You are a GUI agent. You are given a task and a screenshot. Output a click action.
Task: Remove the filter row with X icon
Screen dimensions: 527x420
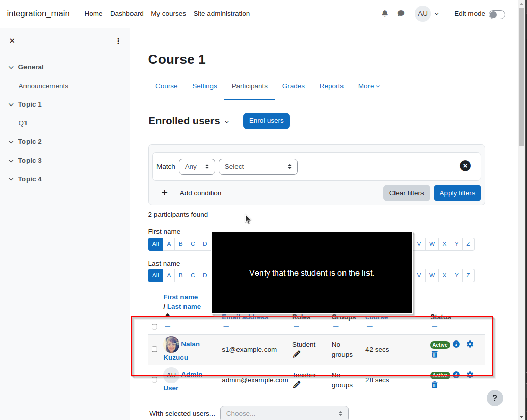(465, 166)
